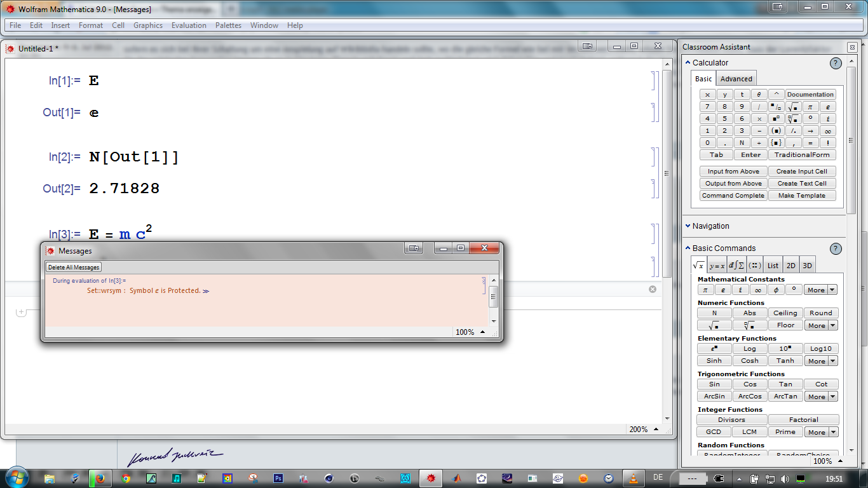This screenshot has width=868, height=488.
Task: Open the Graphics menu
Action: pos(148,25)
